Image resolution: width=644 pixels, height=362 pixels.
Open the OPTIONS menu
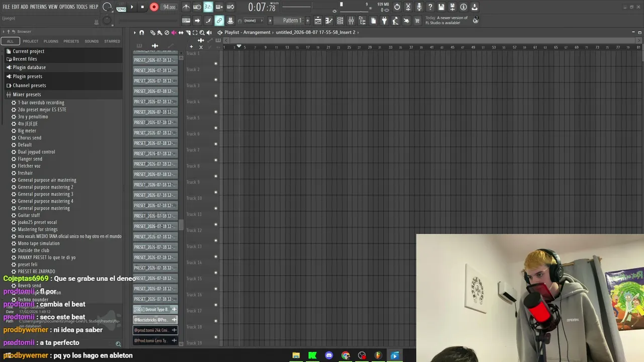pyautogui.click(x=67, y=7)
